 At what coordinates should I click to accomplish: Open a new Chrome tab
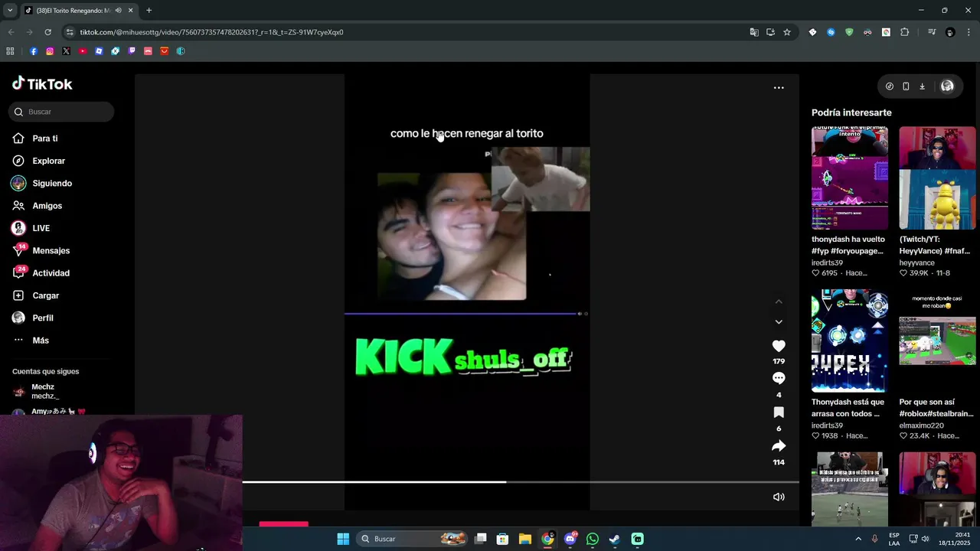[149, 11]
